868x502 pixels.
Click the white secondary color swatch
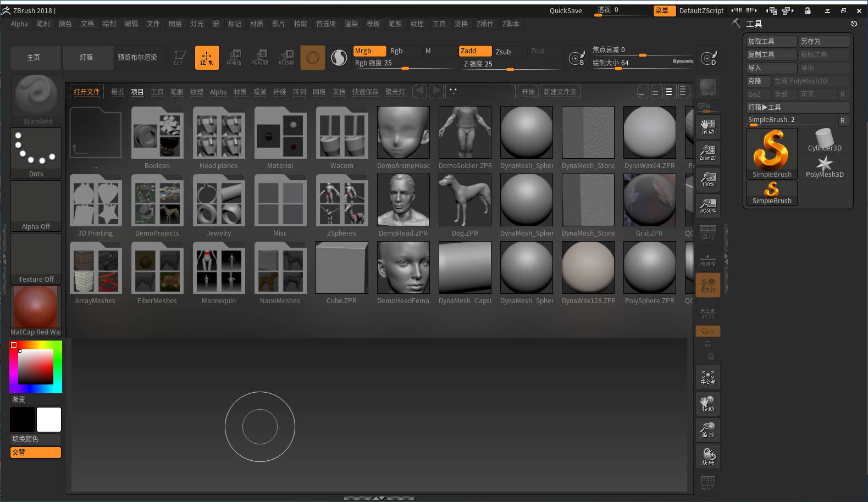(x=49, y=420)
